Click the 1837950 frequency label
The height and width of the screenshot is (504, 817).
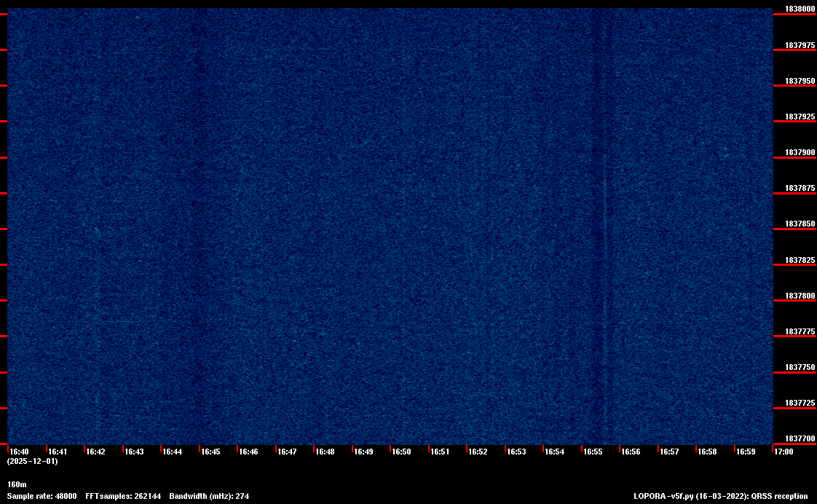coord(800,82)
